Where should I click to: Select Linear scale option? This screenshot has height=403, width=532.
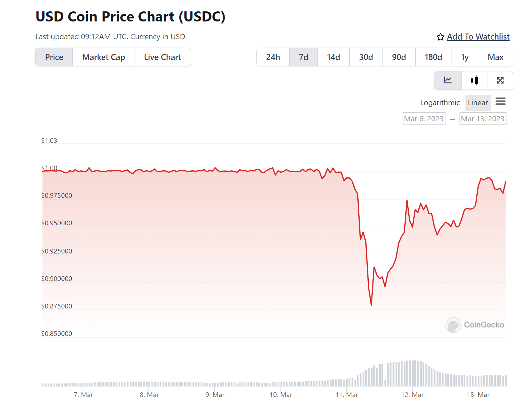[x=478, y=103]
